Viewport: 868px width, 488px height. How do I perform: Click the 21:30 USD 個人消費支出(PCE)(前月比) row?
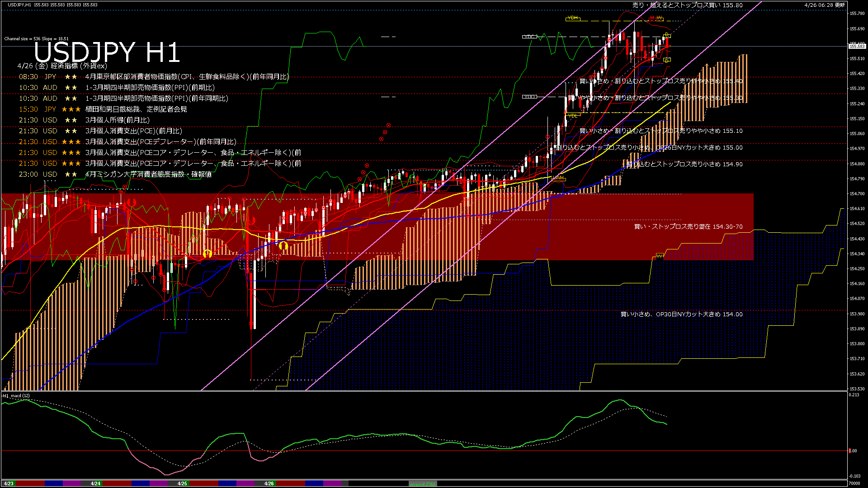(100, 131)
